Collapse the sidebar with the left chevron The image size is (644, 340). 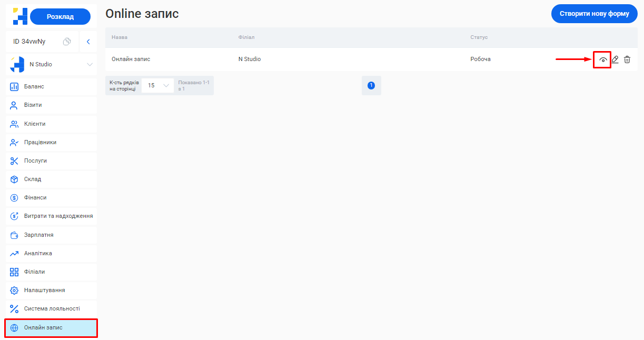(88, 42)
